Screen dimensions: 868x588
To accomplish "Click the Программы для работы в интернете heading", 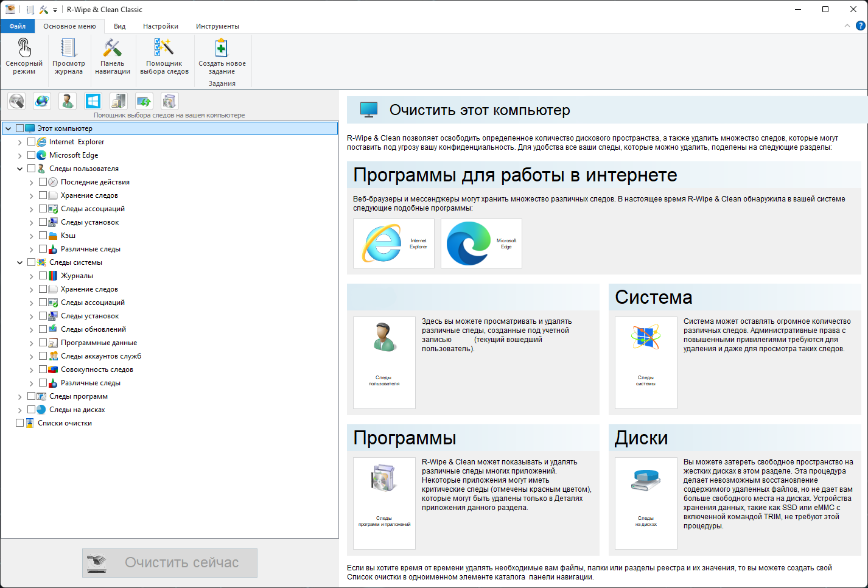I will point(515,175).
